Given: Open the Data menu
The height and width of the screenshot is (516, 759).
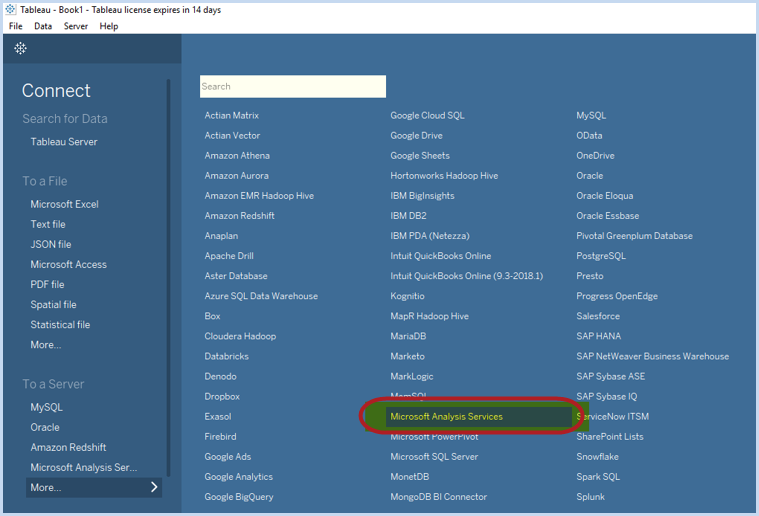Looking at the screenshot, I should 43,26.
